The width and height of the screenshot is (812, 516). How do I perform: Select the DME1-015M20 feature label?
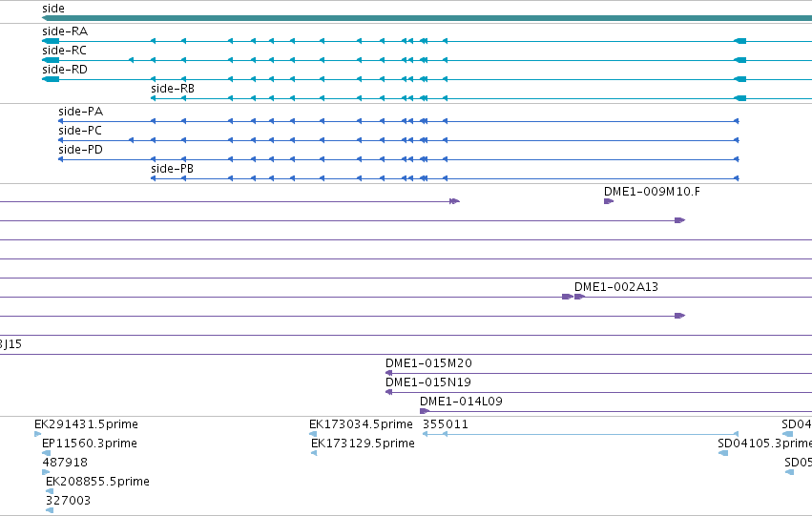point(428,363)
